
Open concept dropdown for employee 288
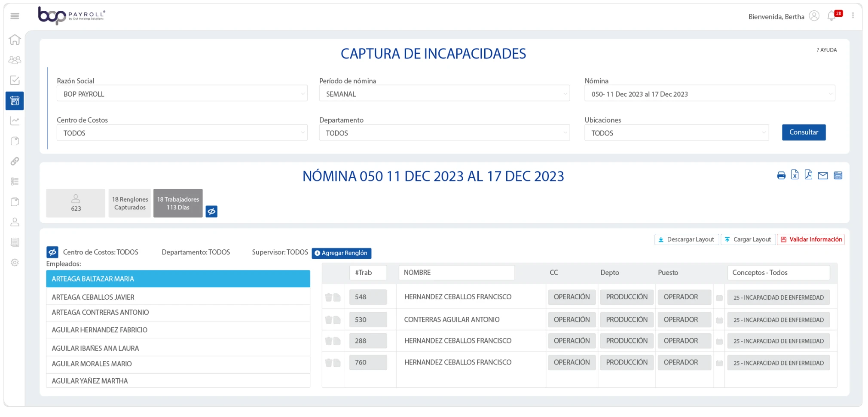point(779,341)
